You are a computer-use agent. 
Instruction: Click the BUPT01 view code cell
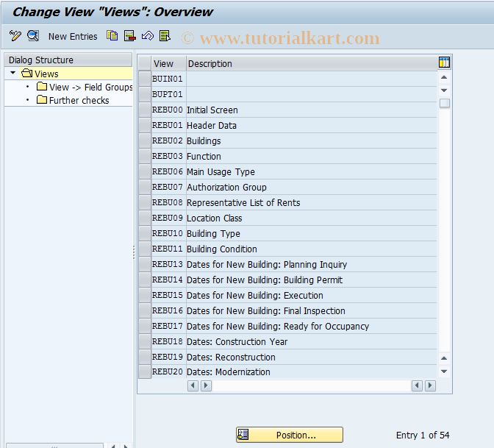(168, 94)
